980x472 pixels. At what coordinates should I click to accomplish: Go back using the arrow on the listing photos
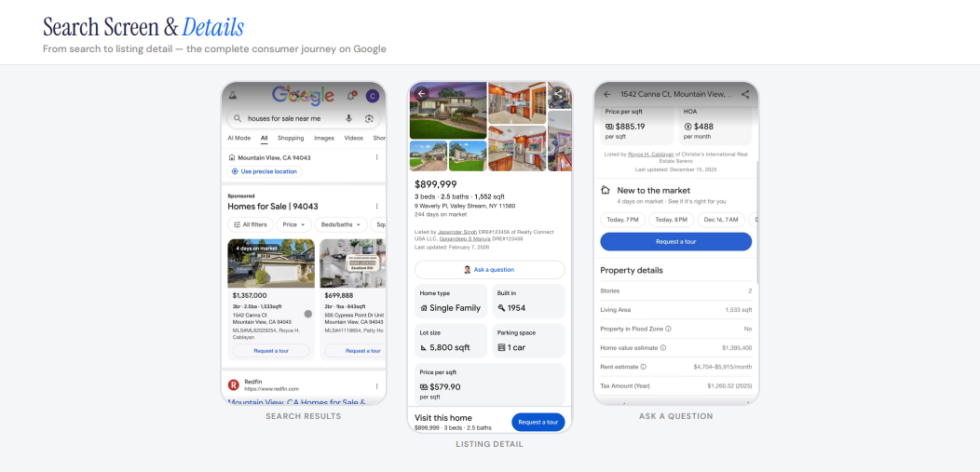coord(421,94)
